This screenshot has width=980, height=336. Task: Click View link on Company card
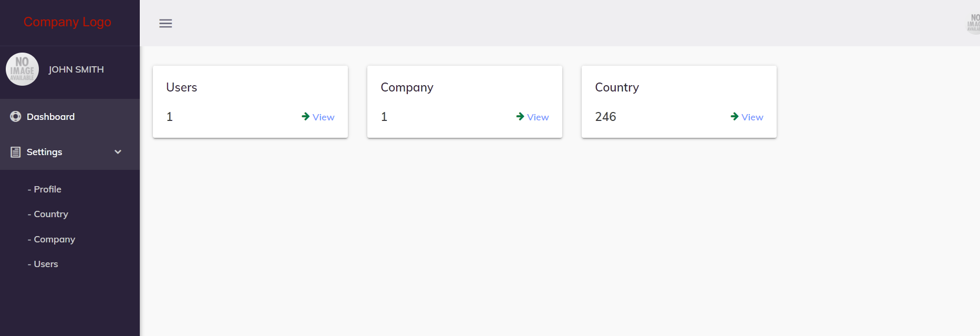point(538,117)
